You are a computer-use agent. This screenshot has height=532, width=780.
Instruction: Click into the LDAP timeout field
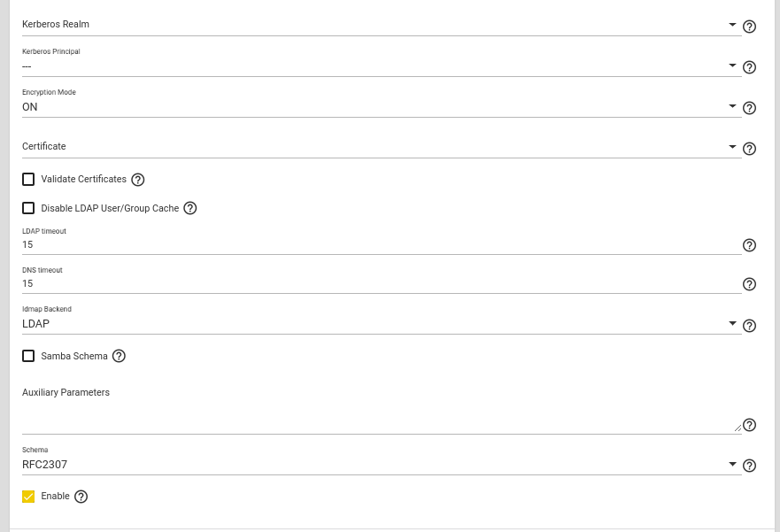[381, 244]
